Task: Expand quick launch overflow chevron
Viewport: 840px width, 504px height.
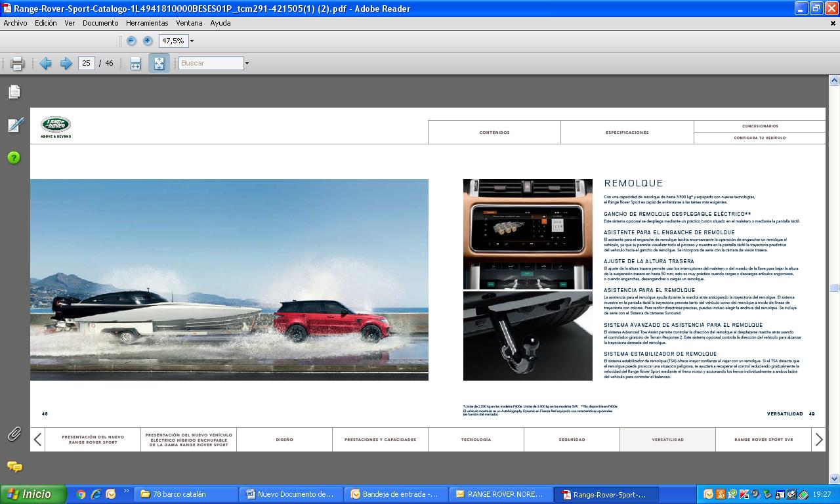Action: (126, 491)
